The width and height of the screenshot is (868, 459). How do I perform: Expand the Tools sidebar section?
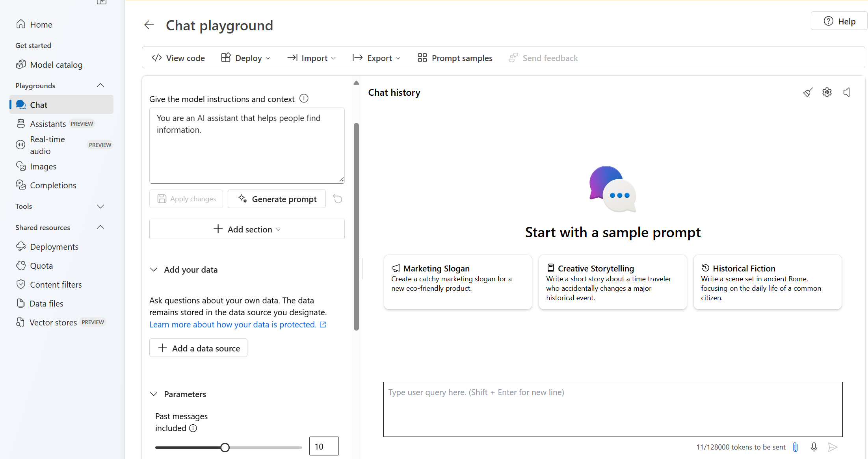click(100, 206)
